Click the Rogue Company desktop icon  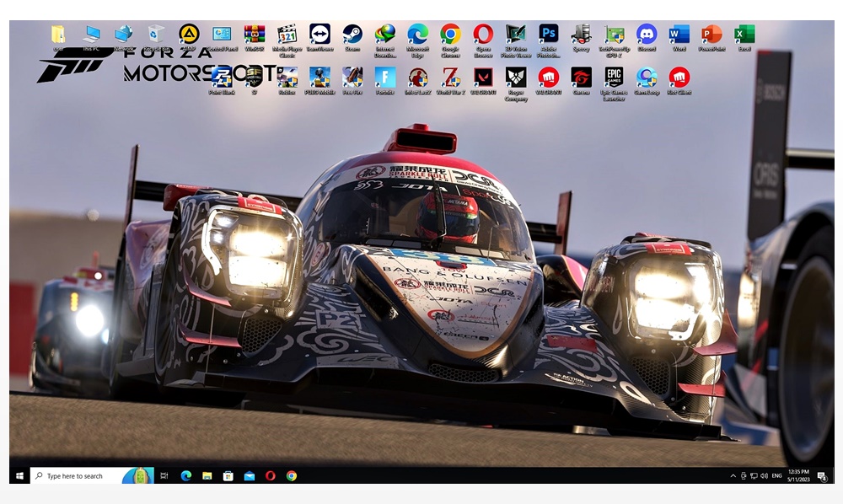[x=515, y=78]
